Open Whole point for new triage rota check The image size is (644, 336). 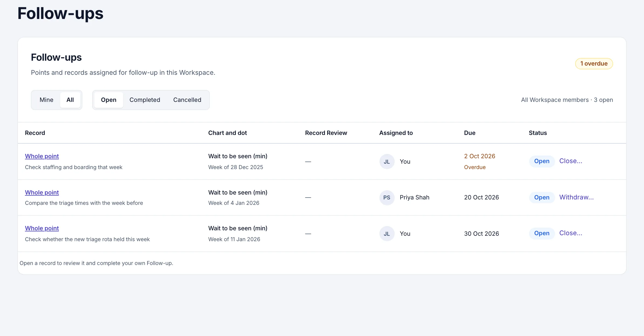42,228
